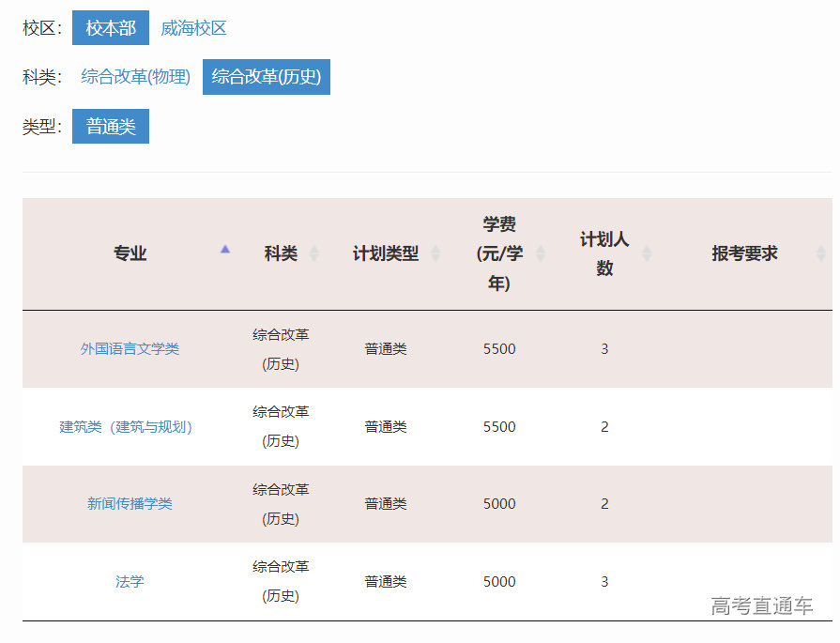Open 建筑类（建筑与规划）major link

pyautogui.click(x=126, y=427)
